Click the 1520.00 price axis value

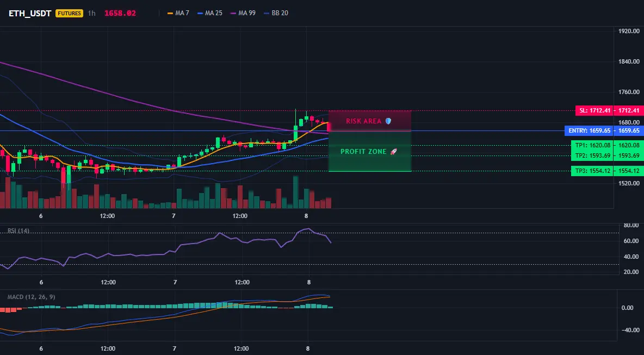(629, 183)
